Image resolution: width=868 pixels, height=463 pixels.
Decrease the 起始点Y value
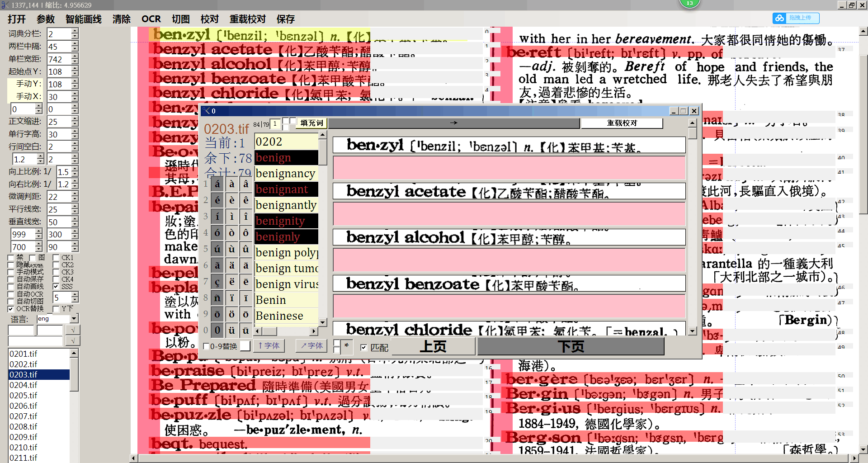(75, 74)
